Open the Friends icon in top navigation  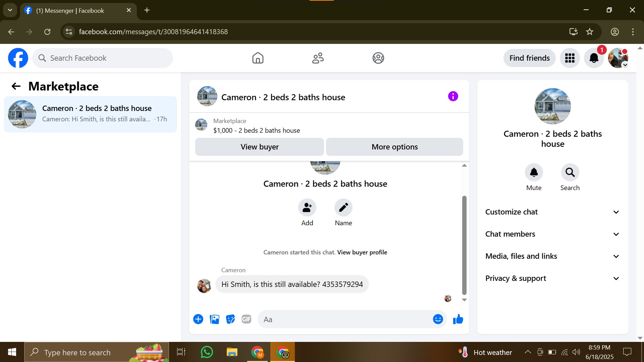(318, 58)
